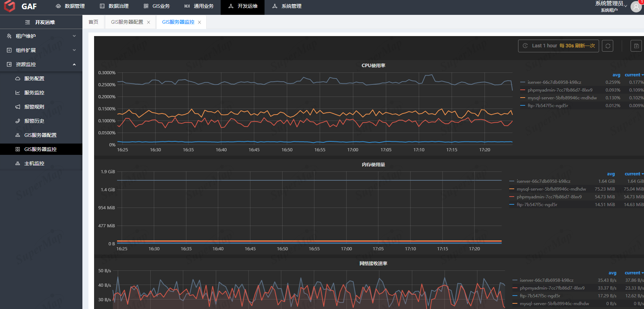Collapse the 资源监控 sidebar group

(41, 64)
